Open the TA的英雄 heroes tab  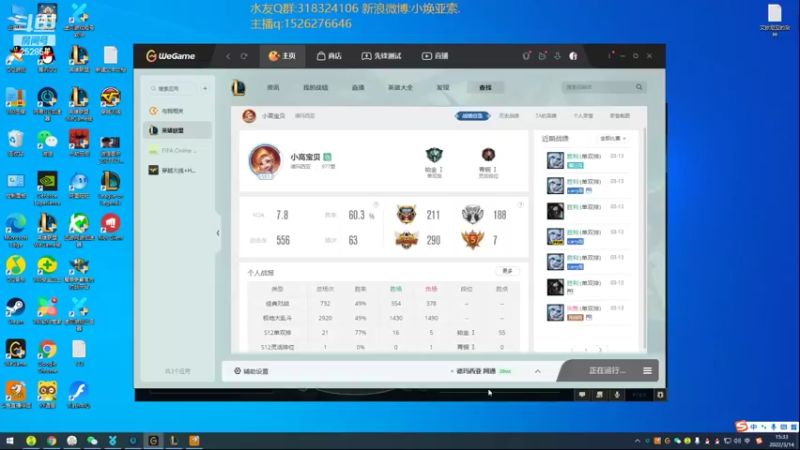545,116
